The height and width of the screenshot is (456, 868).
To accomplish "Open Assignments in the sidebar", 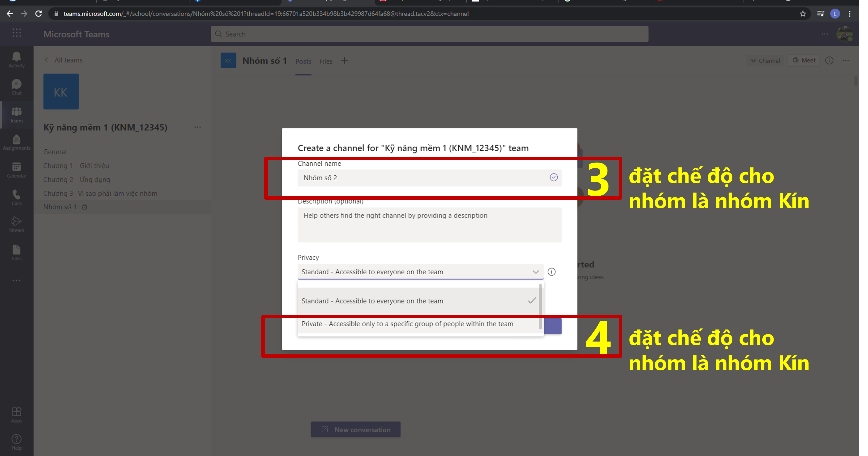I will click(17, 143).
